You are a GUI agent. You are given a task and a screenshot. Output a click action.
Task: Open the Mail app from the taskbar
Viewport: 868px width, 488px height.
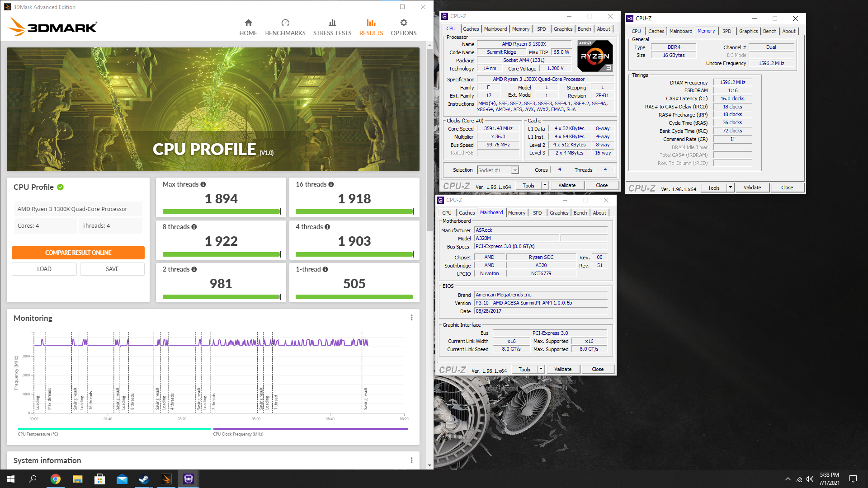(x=122, y=479)
